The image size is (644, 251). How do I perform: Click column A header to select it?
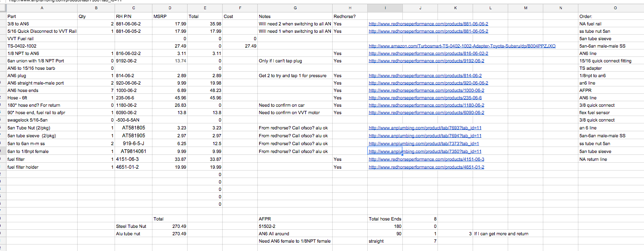pos(42,8)
